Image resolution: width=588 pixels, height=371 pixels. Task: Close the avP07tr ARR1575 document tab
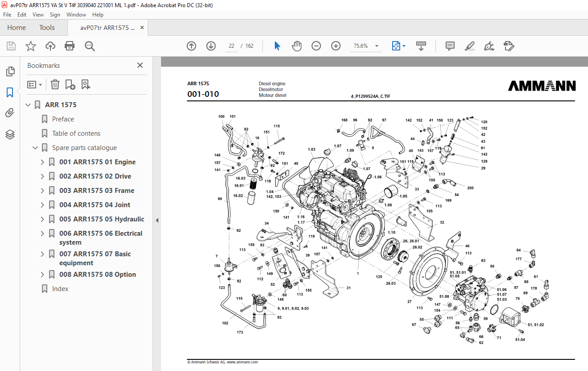point(142,28)
